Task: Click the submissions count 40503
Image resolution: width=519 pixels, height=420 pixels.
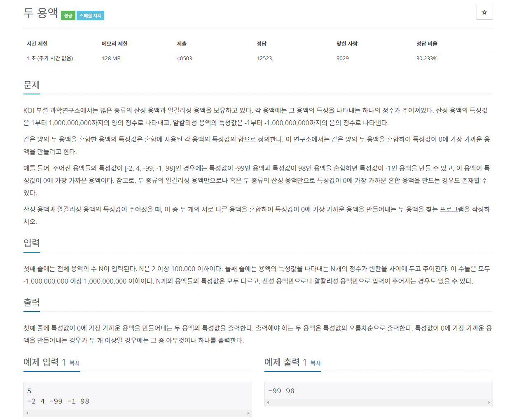Action: click(185, 59)
